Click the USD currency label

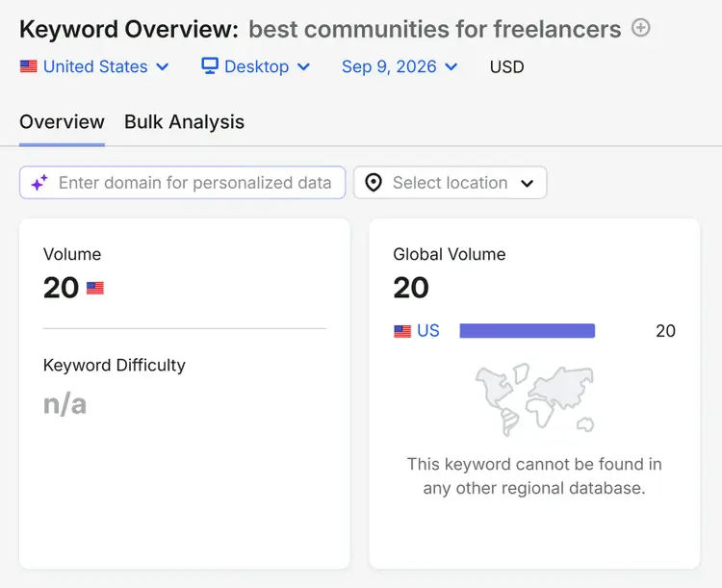506,67
